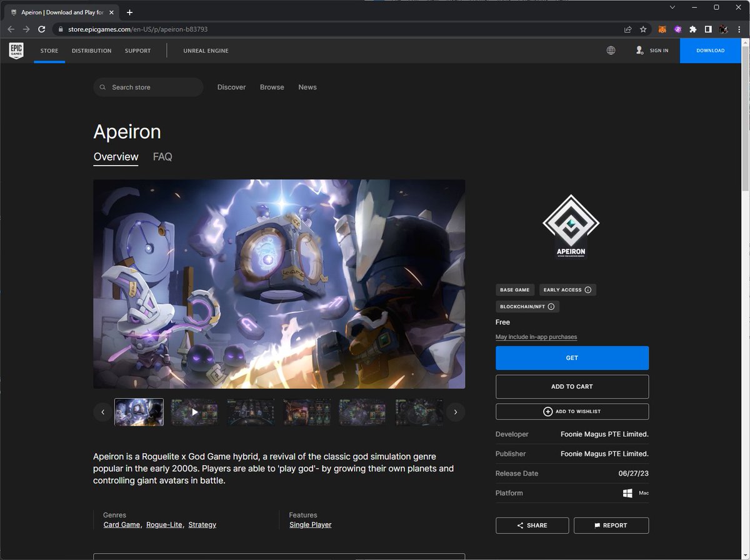
Task: Open Chrome three-dot menu
Action: [x=739, y=29]
